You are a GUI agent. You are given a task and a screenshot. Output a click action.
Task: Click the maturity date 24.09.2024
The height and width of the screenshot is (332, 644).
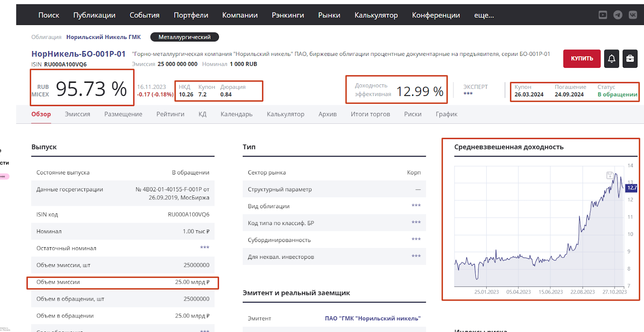coord(569,94)
